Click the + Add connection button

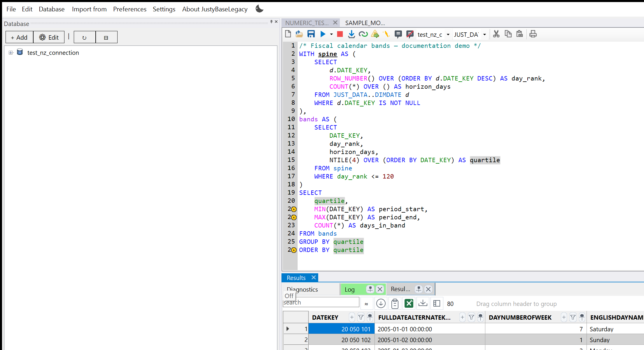(19, 37)
